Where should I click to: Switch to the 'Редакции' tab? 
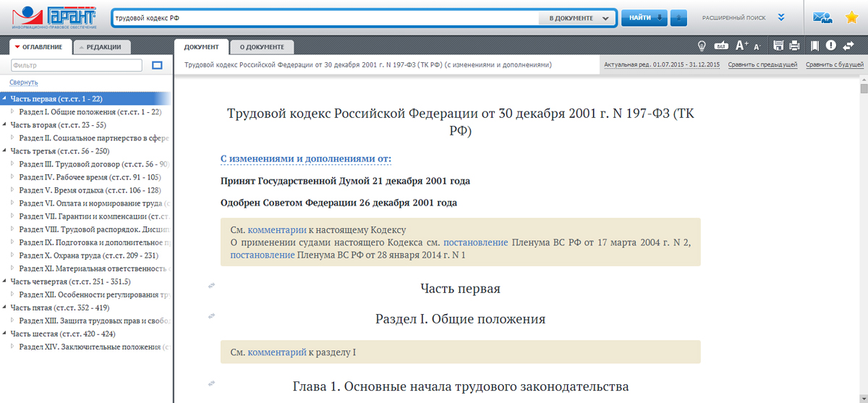(x=103, y=47)
